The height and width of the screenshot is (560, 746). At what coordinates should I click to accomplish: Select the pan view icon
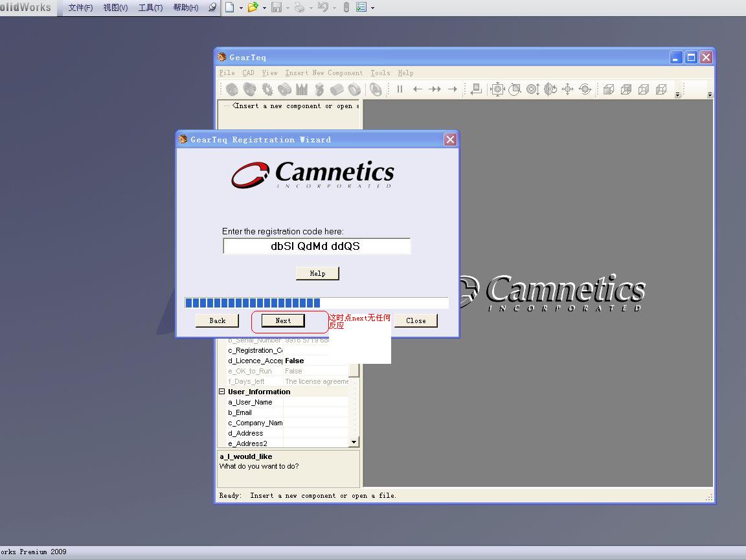pos(567,89)
